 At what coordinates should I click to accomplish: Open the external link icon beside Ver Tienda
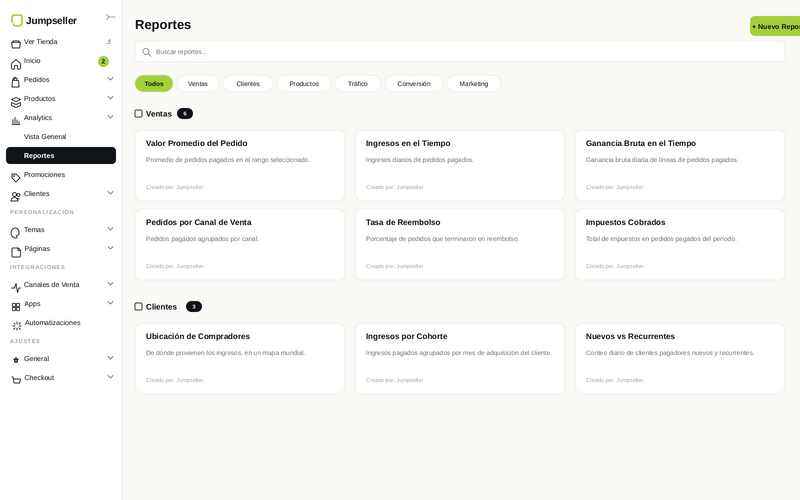(108, 42)
